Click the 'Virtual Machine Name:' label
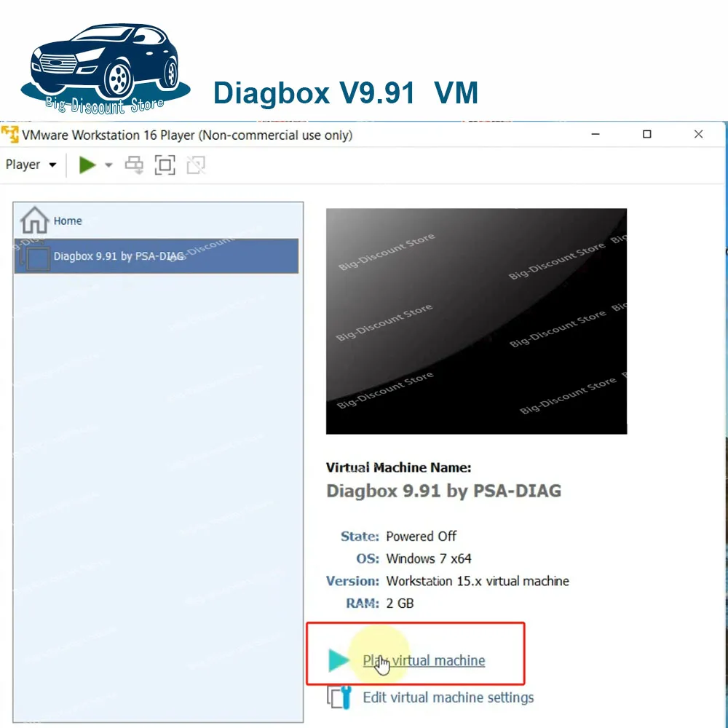Image resolution: width=728 pixels, height=728 pixels. coord(398,467)
